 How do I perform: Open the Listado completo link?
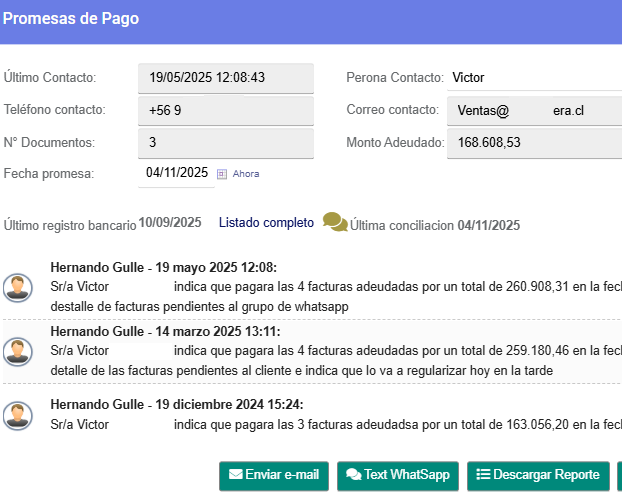pyautogui.click(x=266, y=223)
